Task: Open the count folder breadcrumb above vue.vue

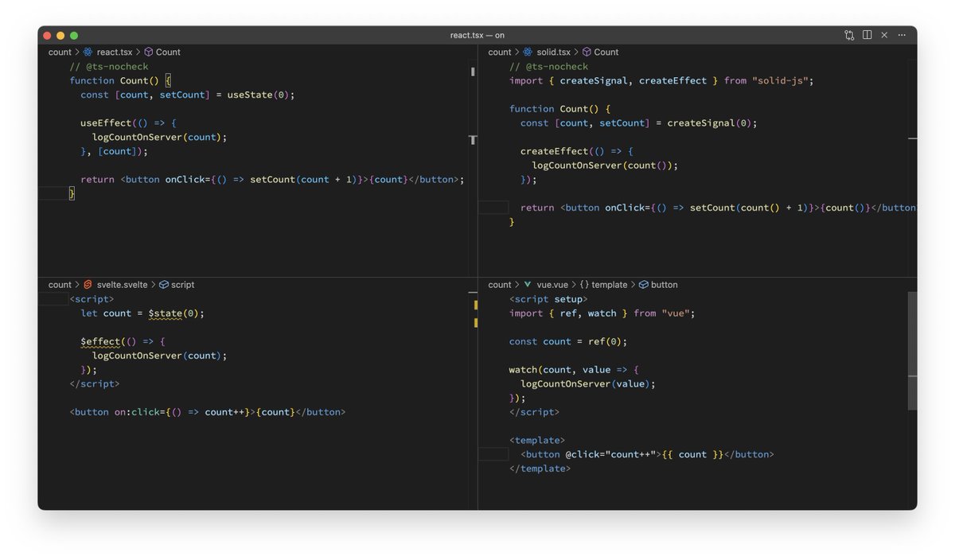Action: click(x=500, y=285)
